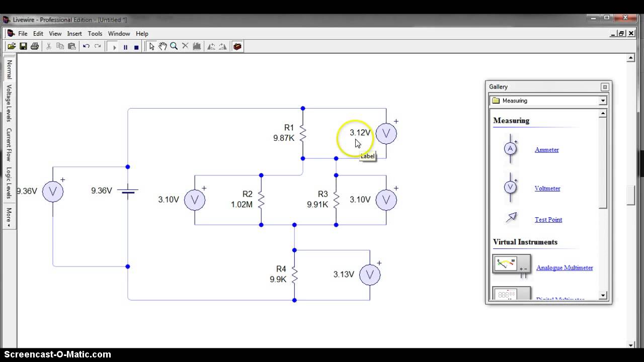Screen dimensions: 644x362
Task: Switch to the Current Flow tab
Action: coord(9,145)
